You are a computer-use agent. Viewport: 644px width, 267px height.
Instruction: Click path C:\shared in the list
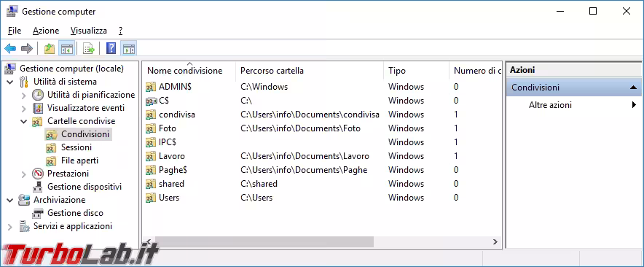[259, 184]
